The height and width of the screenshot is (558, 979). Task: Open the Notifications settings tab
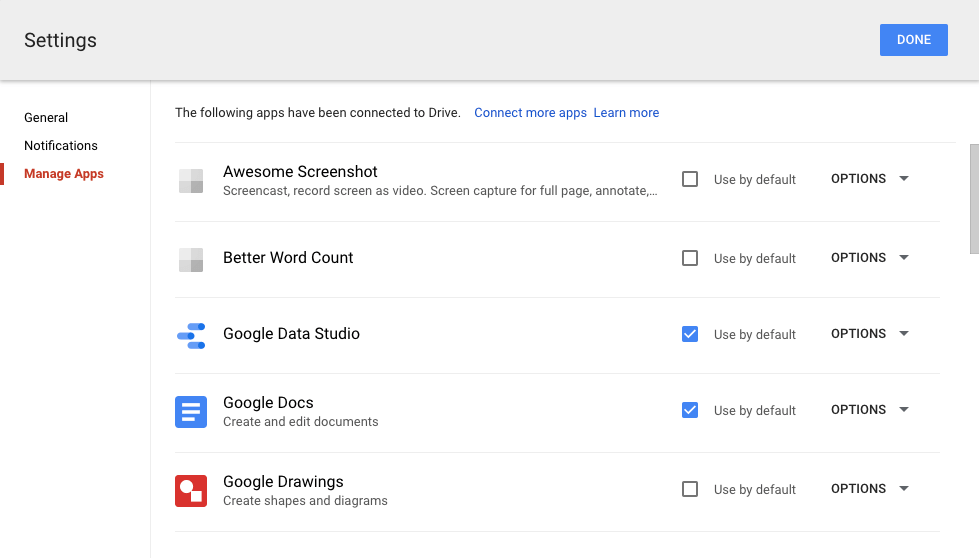pyautogui.click(x=61, y=145)
